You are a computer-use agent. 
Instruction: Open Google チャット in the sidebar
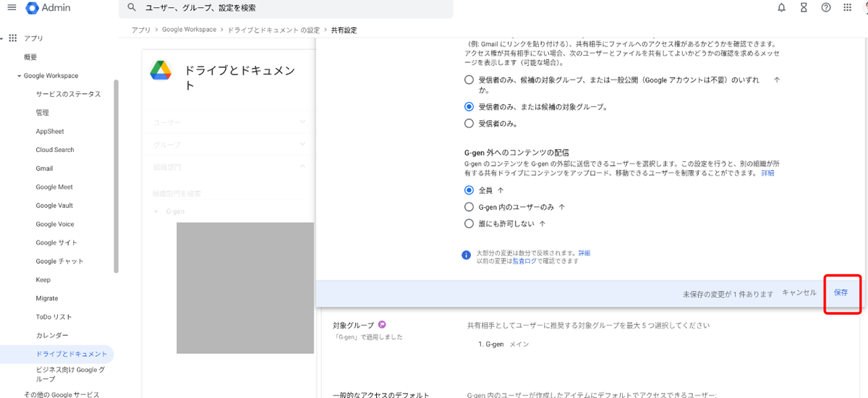[x=59, y=261]
